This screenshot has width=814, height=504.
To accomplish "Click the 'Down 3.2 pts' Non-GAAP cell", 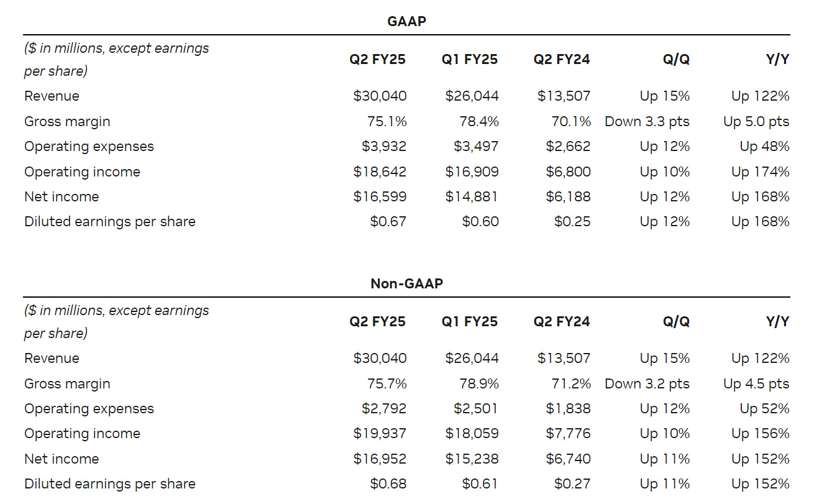I will [x=647, y=384].
